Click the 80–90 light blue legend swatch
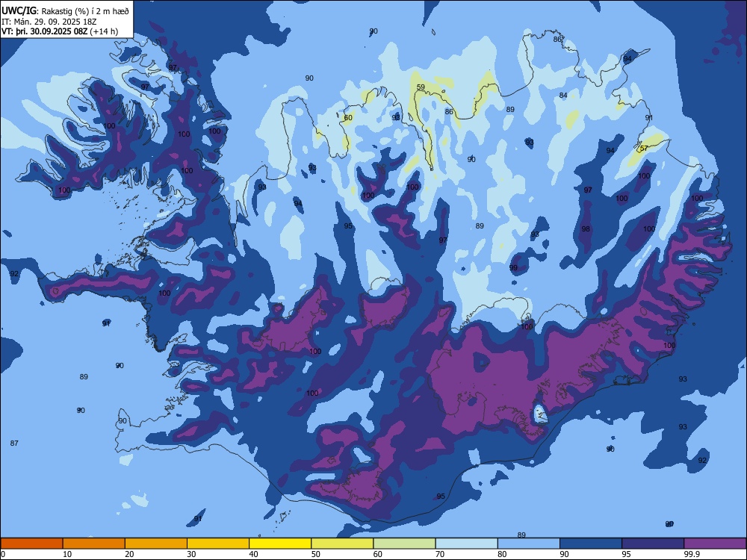747x560 pixels. (x=529, y=544)
